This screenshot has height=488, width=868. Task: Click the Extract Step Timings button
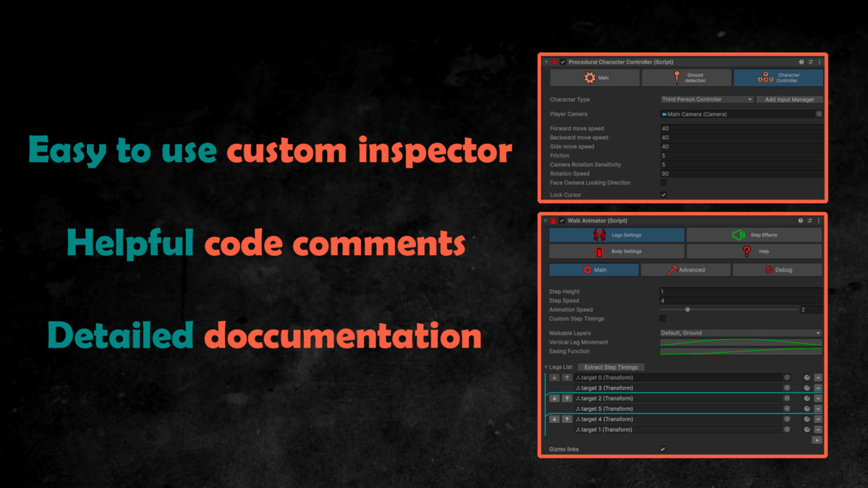[x=611, y=367]
